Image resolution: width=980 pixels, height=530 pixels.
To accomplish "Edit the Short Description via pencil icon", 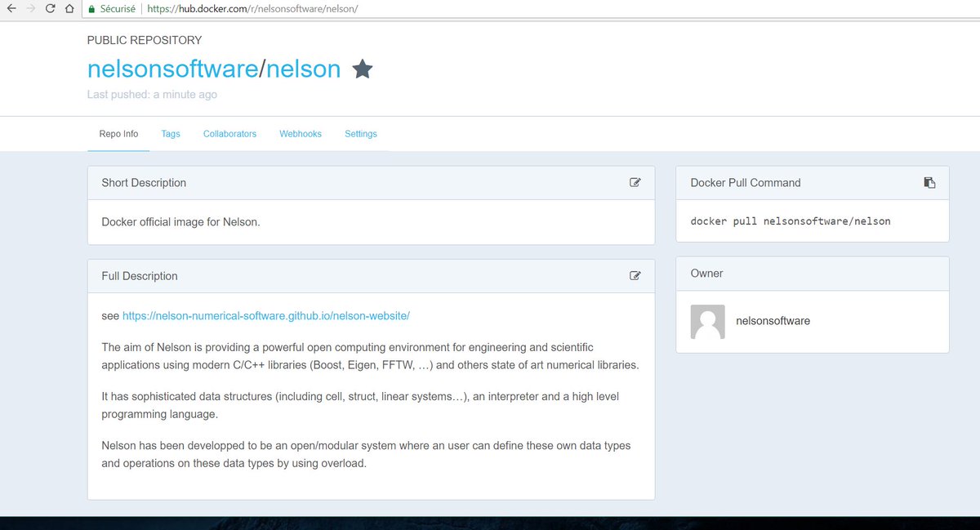I will (635, 183).
